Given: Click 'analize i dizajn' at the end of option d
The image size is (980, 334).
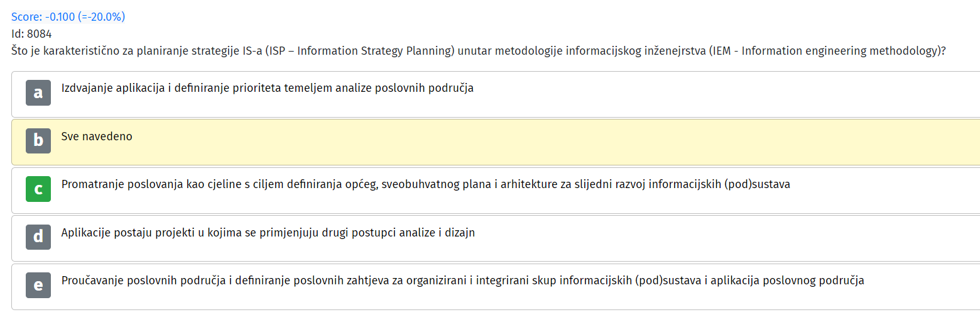Looking at the screenshot, I should point(436,233).
